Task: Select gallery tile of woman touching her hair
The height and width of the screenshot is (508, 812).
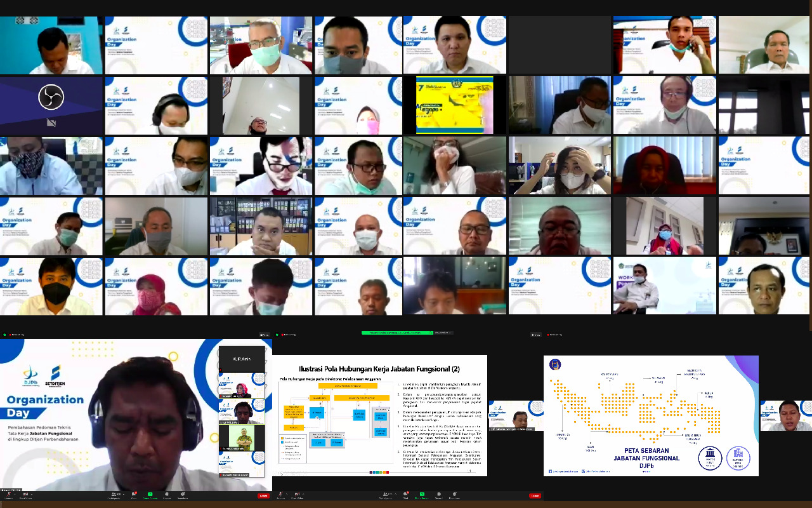Action: (x=560, y=166)
